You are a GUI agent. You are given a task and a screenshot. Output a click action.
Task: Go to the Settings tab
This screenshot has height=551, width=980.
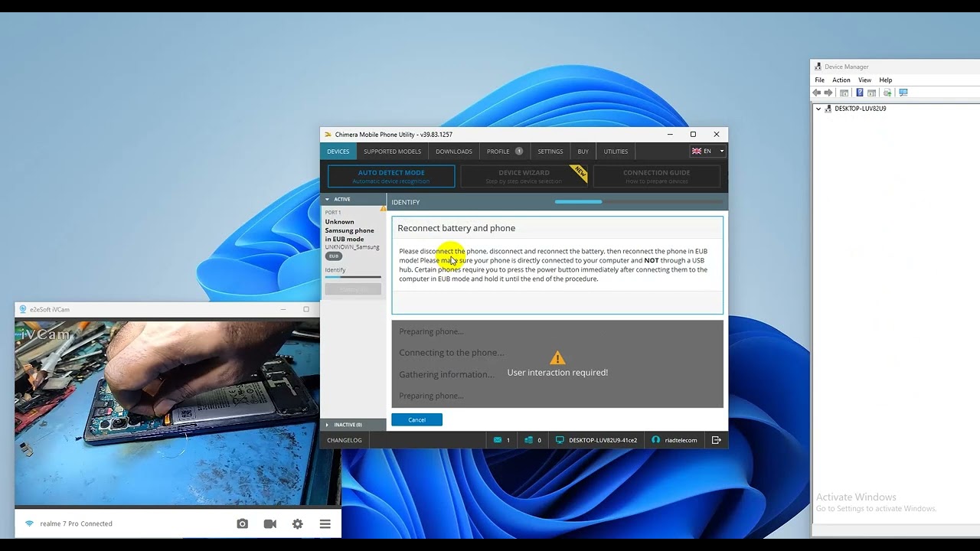click(x=550, y=152)
